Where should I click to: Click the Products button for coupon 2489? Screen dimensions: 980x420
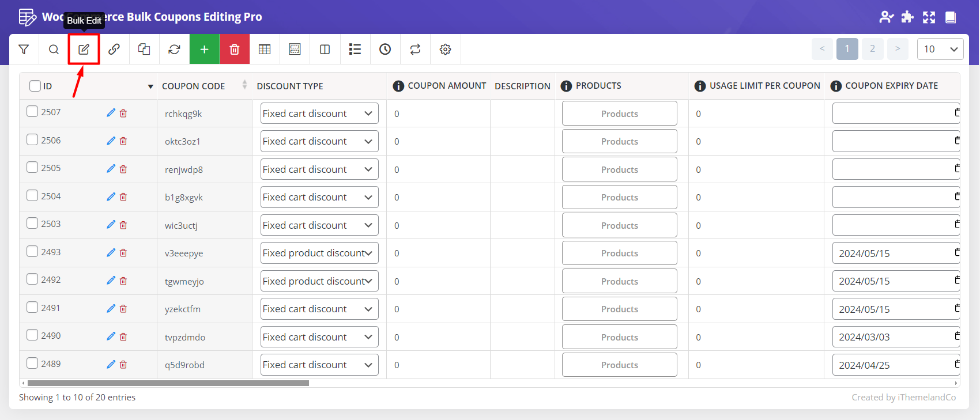point(619,365)
